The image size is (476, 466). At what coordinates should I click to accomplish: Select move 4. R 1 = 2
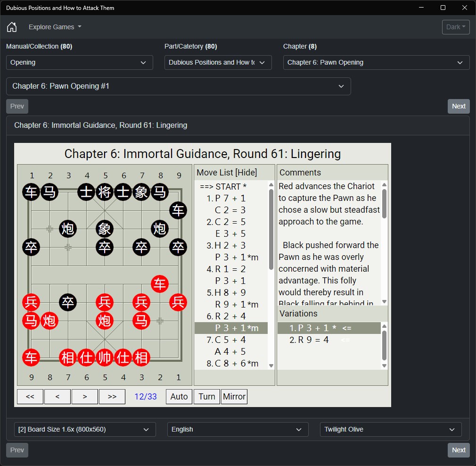[x=231, y=269]
